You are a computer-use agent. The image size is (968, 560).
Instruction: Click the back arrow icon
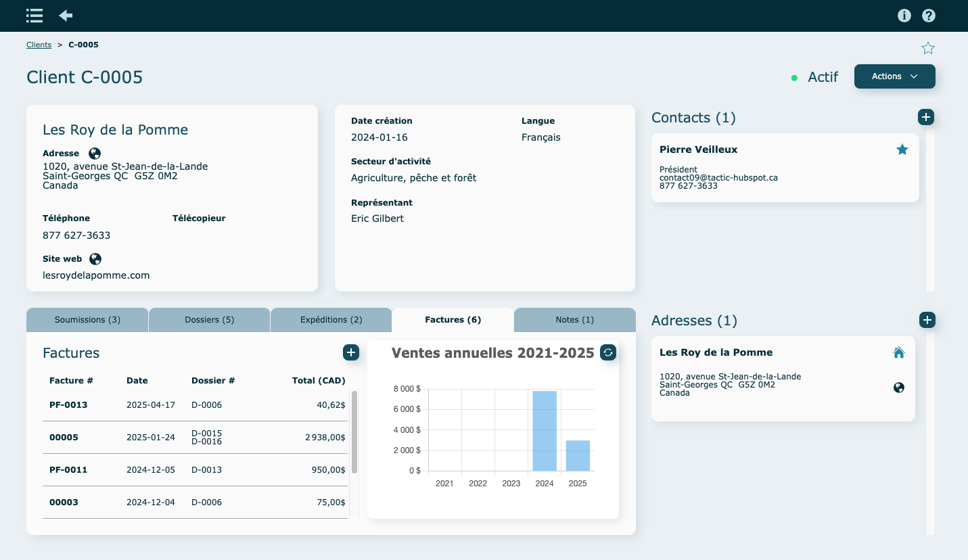(66, 16)
